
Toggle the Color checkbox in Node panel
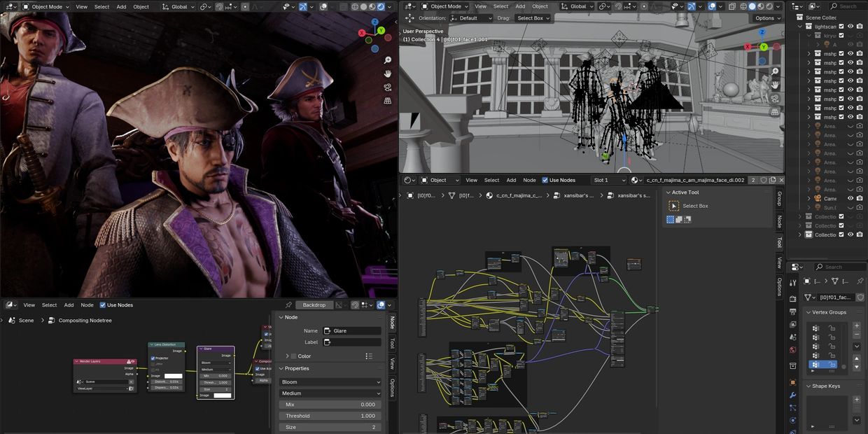(294, 356)
